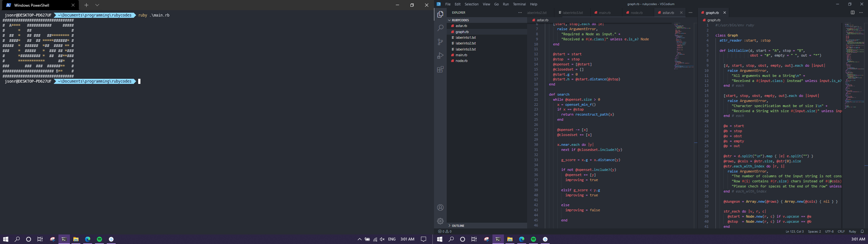Click the split editor right icon
Image resolution: width=868 pixels, height=244 pixels.
click(852, 13)
